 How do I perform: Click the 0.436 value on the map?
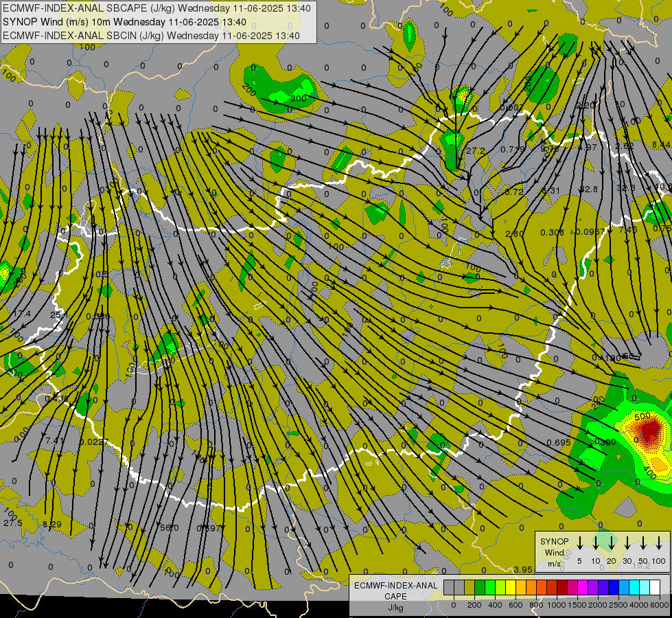pos(56,398)
